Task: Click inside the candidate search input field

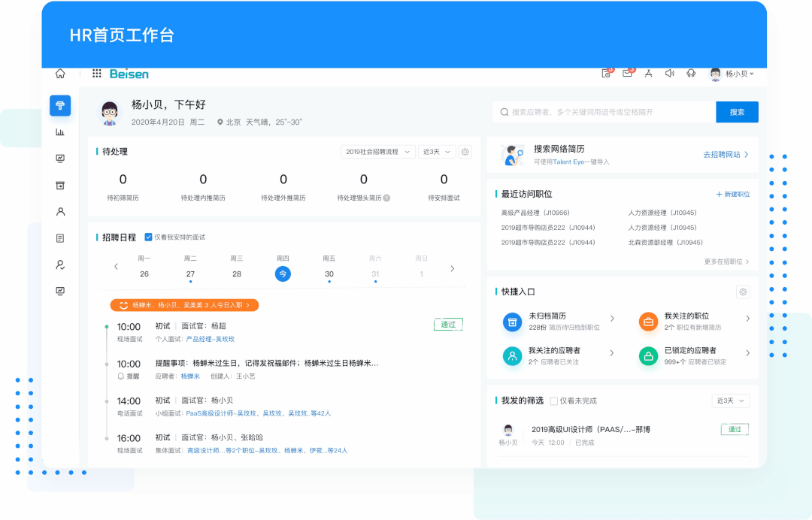Action: [601, 111]
